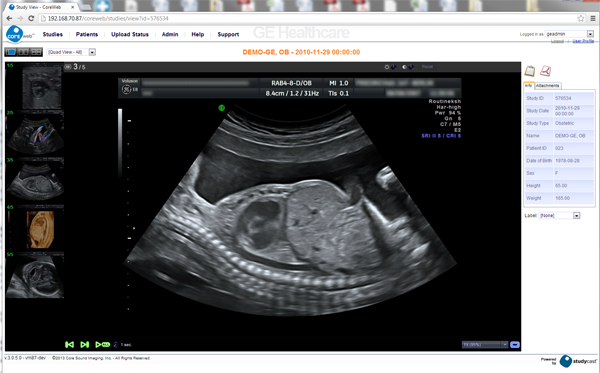This screenshot has width=600, height=373.
Task: Open the logged-in user geadmin dropdown
Action: (569, 34)
